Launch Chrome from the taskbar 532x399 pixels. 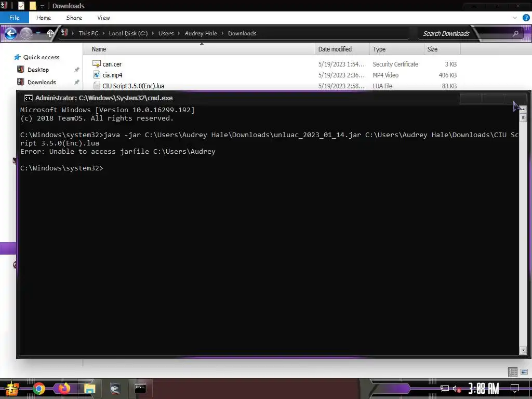click(38, 389)
